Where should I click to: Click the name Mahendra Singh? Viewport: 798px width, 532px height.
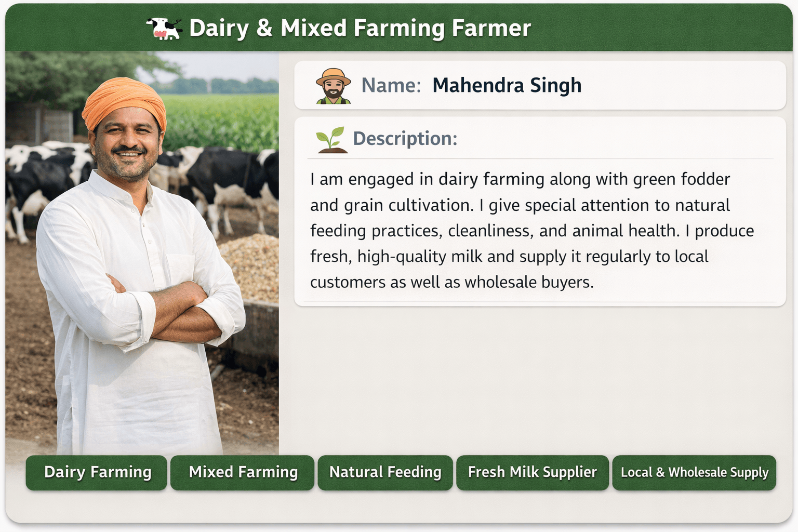point(507,85)
